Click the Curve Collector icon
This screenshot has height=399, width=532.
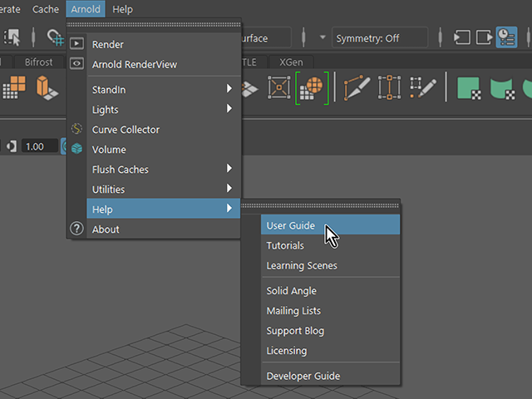pos(76,129)
